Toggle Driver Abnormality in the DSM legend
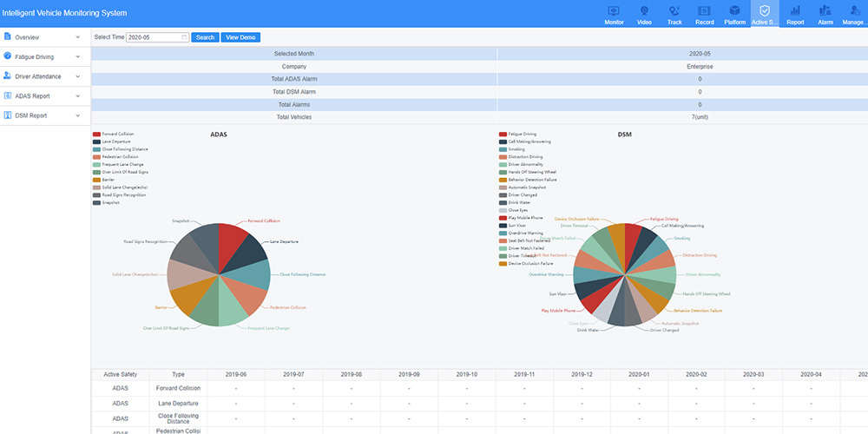Screen dimensions: 868x434 click(x=521, y=164)
